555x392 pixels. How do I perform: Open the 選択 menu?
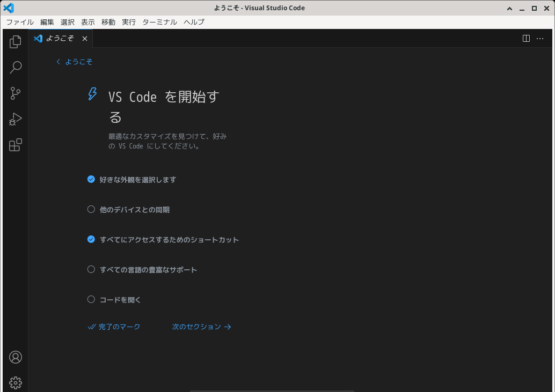(68, 22)
